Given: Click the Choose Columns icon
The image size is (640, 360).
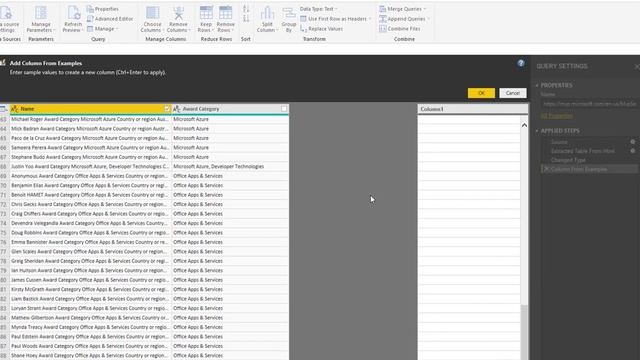Looking at the screenshot, I should click(153, 13).
